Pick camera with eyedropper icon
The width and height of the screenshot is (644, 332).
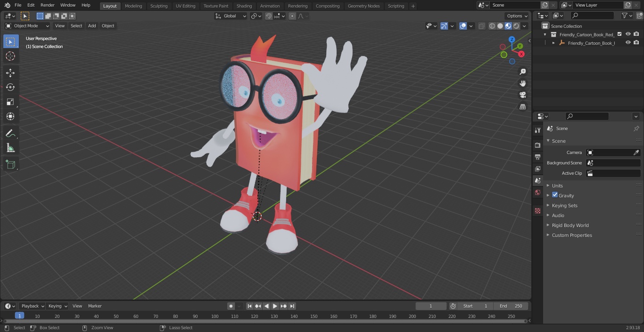(x=636, y=153)
